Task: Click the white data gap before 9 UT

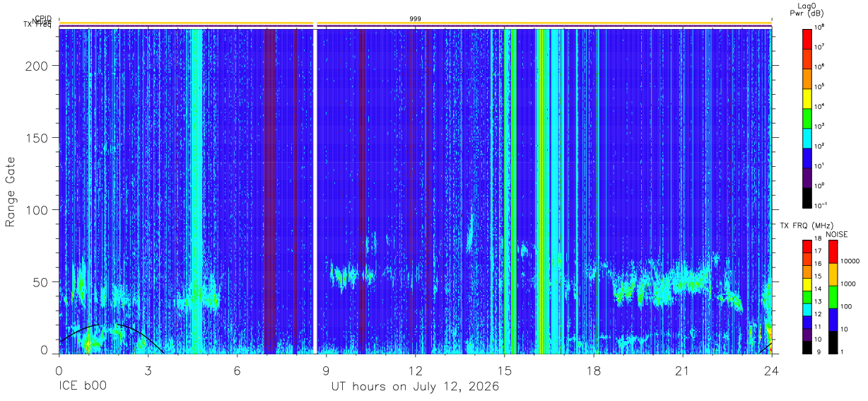Action: coord(315,191)
